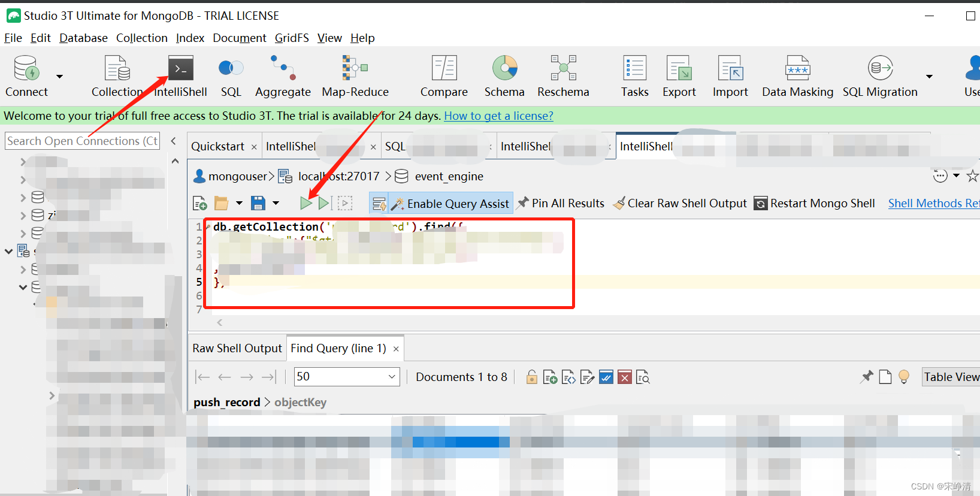Image resolution: width=980 pixels, height=496 pixels.
Task: Go to next results page arrow
Action: coord(247,377)
